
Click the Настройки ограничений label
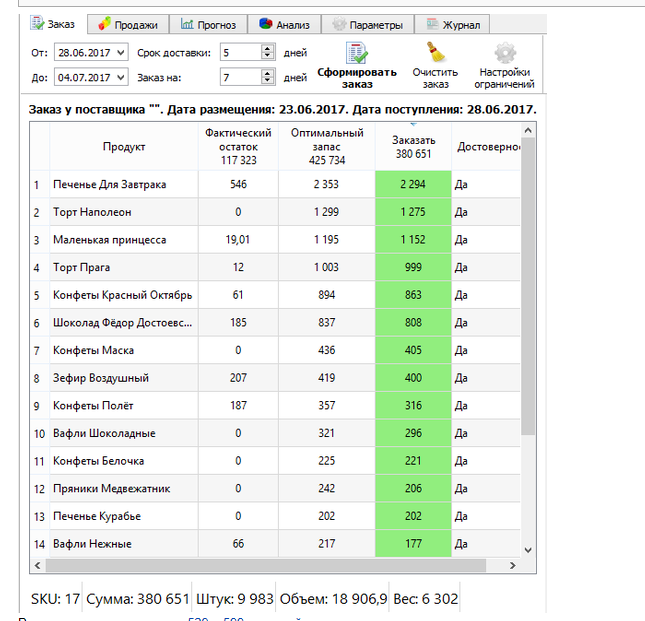pos(504,78)
